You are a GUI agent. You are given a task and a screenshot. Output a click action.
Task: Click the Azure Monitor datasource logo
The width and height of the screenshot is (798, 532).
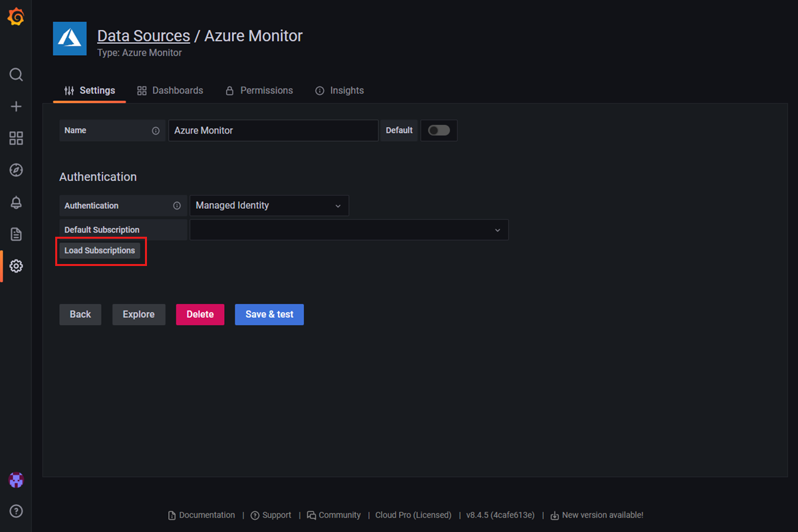click(x=69, y=39)
